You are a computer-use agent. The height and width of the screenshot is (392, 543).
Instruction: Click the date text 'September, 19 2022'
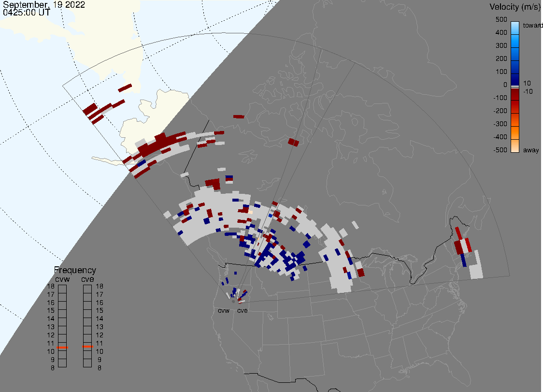[44, 5]
